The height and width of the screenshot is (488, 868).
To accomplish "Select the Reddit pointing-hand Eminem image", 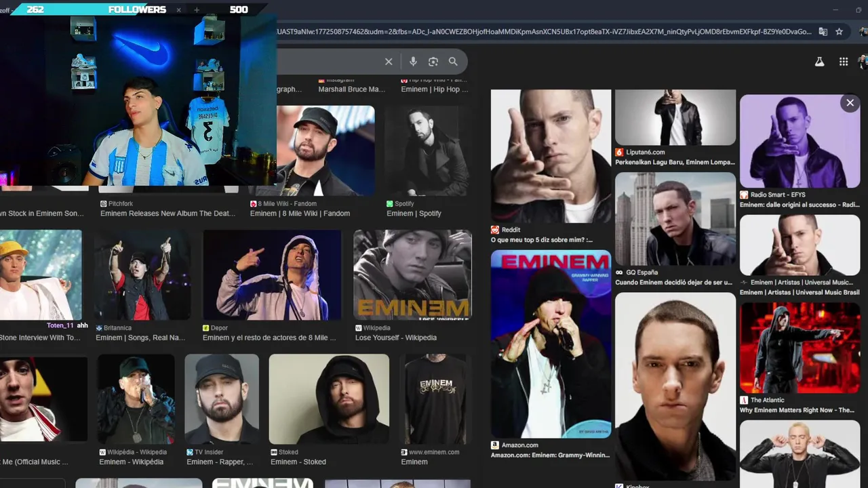I will [551, 156].
